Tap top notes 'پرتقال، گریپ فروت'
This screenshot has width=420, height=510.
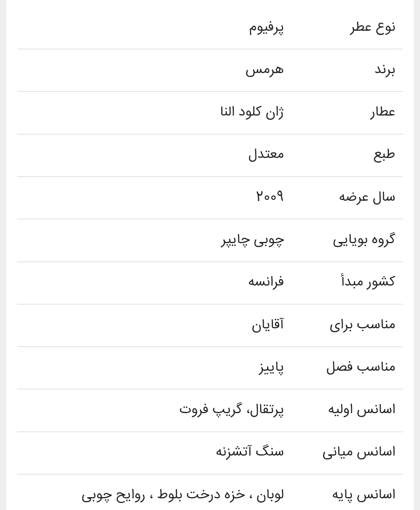coord(231,409)
